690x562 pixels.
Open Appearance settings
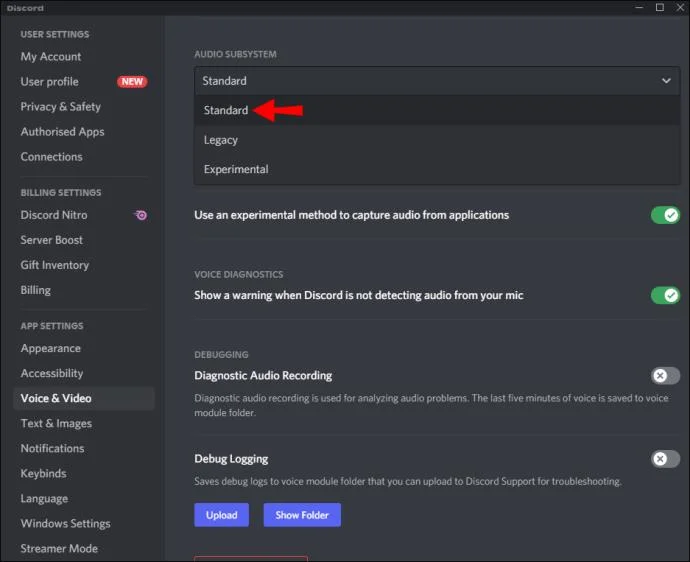(x=51, y=349)
